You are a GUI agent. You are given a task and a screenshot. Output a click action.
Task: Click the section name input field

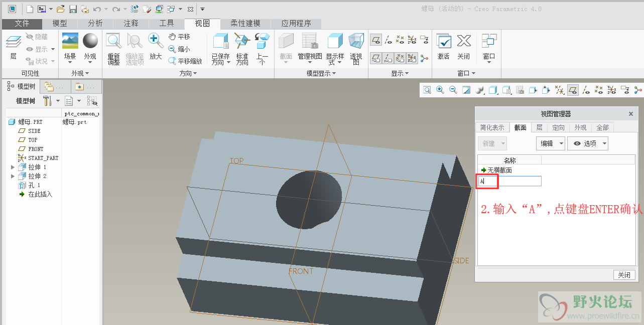pyautogui.click(x=509, y=181)
